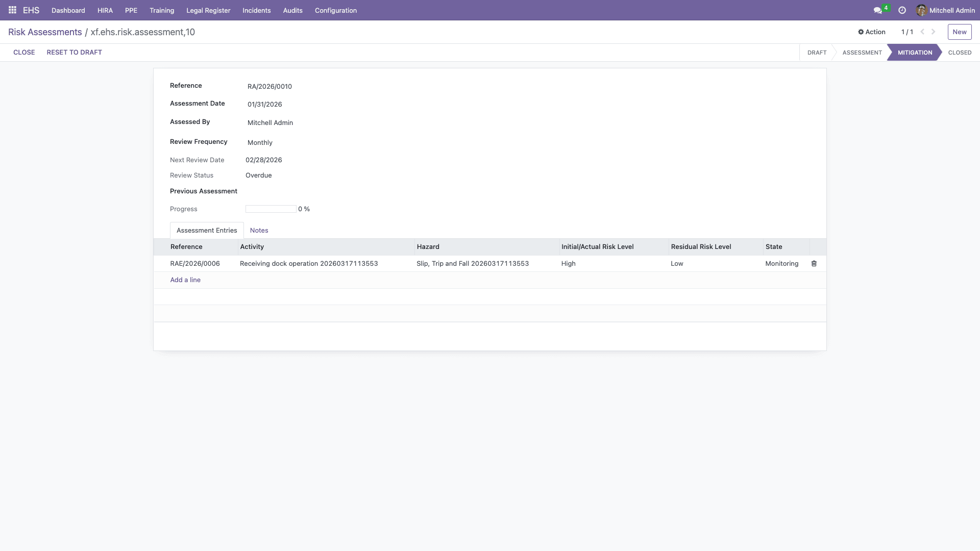The image size is (980, 551).
Task: Open the conversations chat icon
Action: [877, 10]
